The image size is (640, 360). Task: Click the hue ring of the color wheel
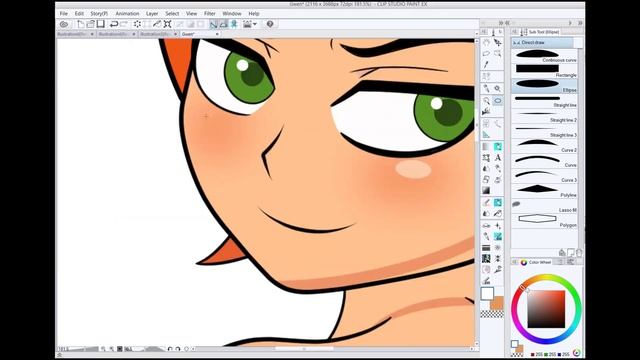pos(546,278)
